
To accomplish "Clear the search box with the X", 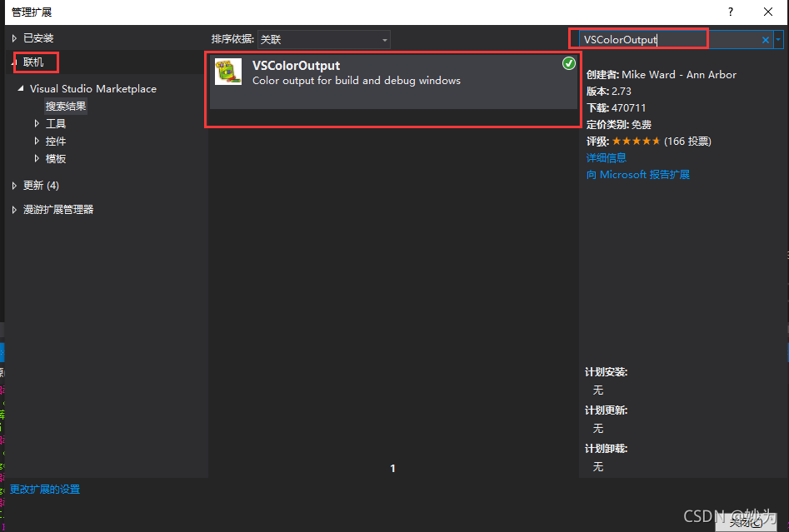I will (x=766, y=40).
